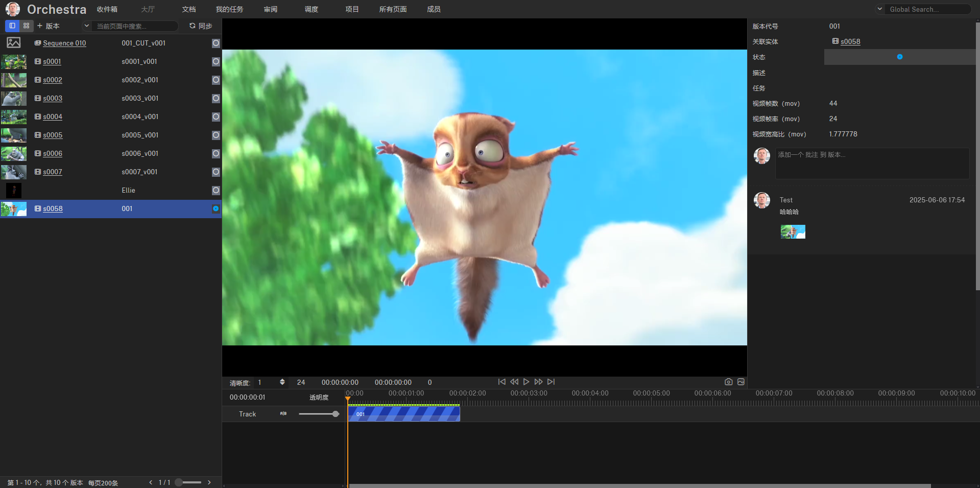
Task: Open the thumbnail attached to Test's comment
Action: 793,232
